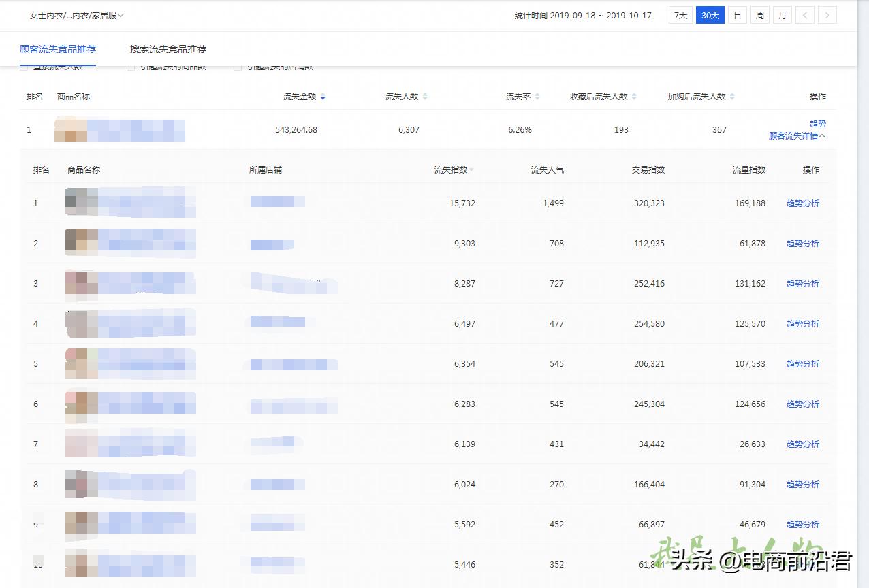Viewport: 869px width, 588px height.
Task: Go to previous date range with left arrow
Action: coord(804,14)
